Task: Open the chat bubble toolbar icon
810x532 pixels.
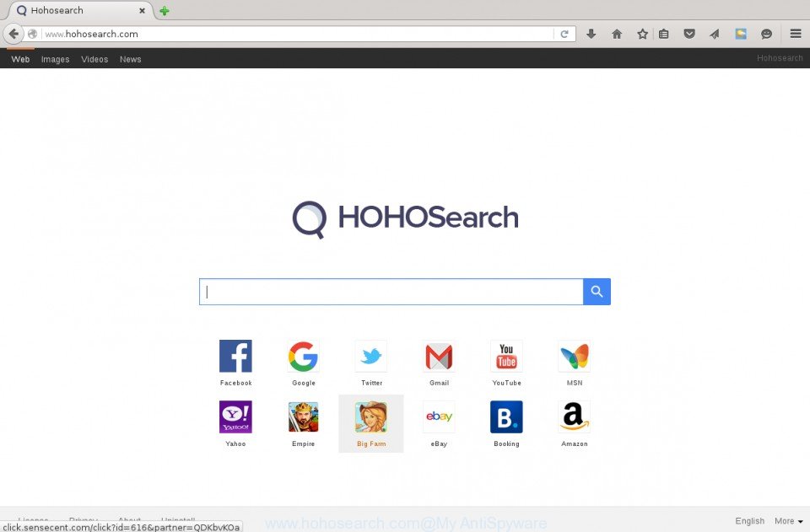Action: click(x=767, y=34)
